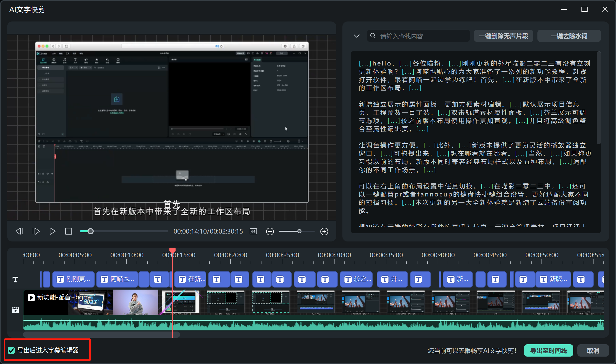This screenshot has height=364, width=616.
Task: Stop preview playback
Action: click(x=69, y=231)
